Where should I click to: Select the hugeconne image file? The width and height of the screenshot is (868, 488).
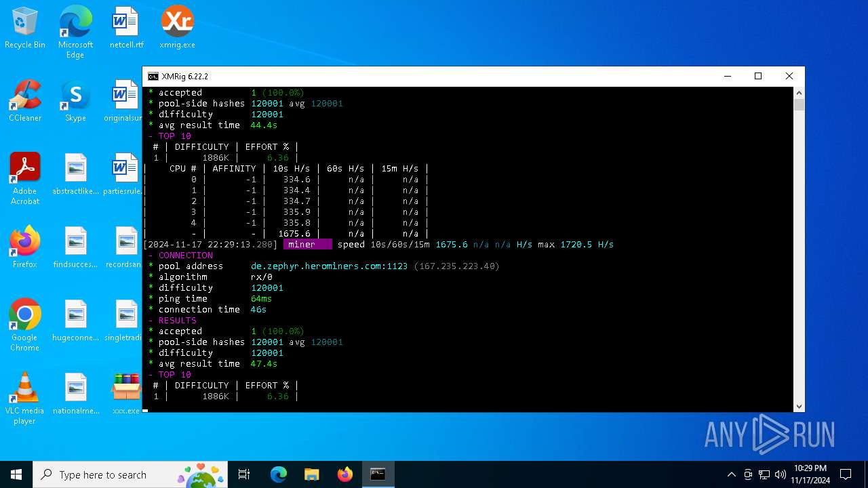(75, 321)
